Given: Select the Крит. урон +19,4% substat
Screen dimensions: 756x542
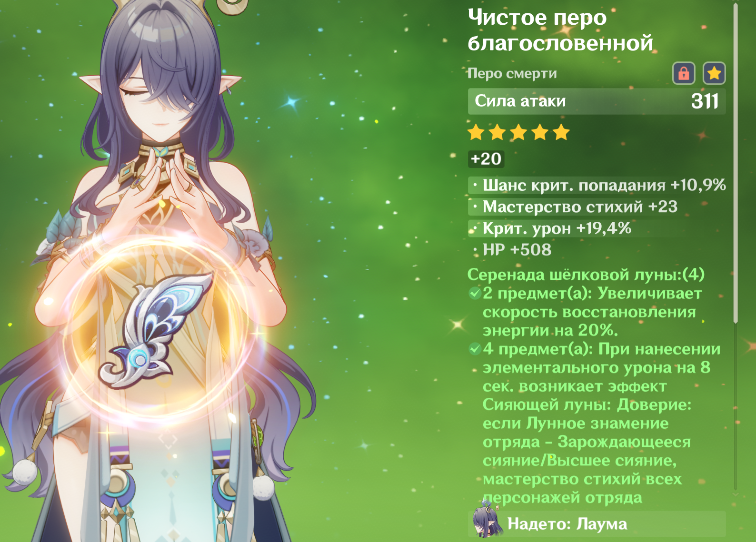Looking at the screenshot, I should pos(550,228).
